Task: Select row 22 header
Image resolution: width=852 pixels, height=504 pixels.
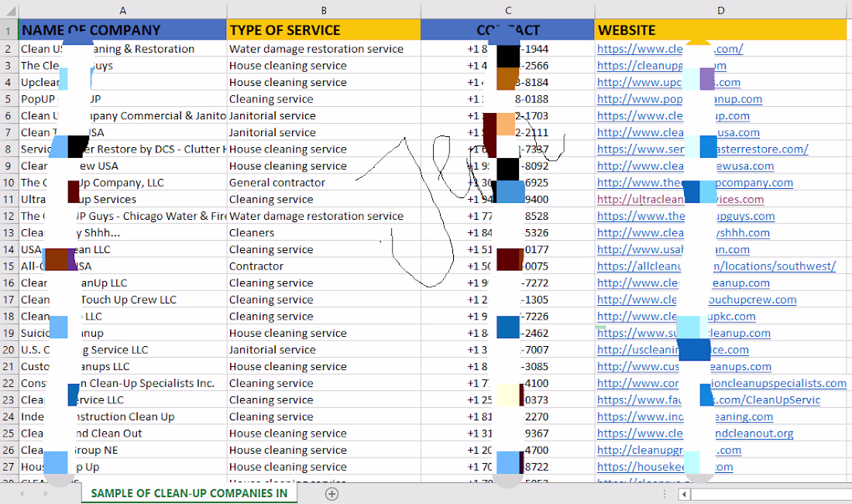Action: click(x=9, y=383)
